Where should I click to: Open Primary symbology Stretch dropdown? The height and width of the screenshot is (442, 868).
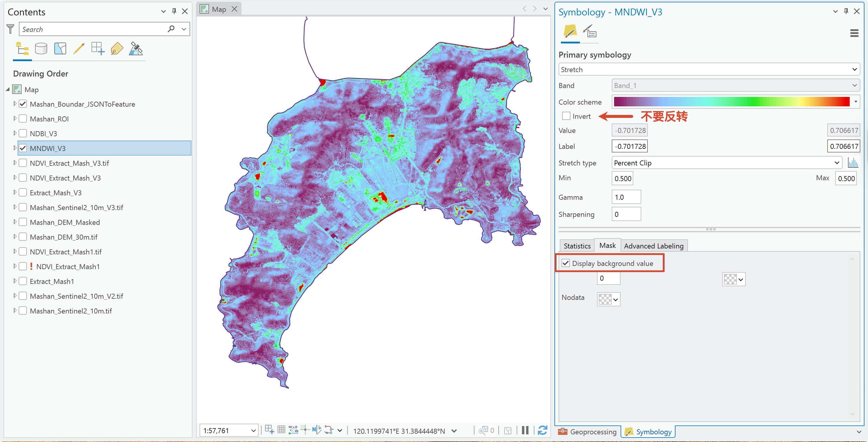709,69
